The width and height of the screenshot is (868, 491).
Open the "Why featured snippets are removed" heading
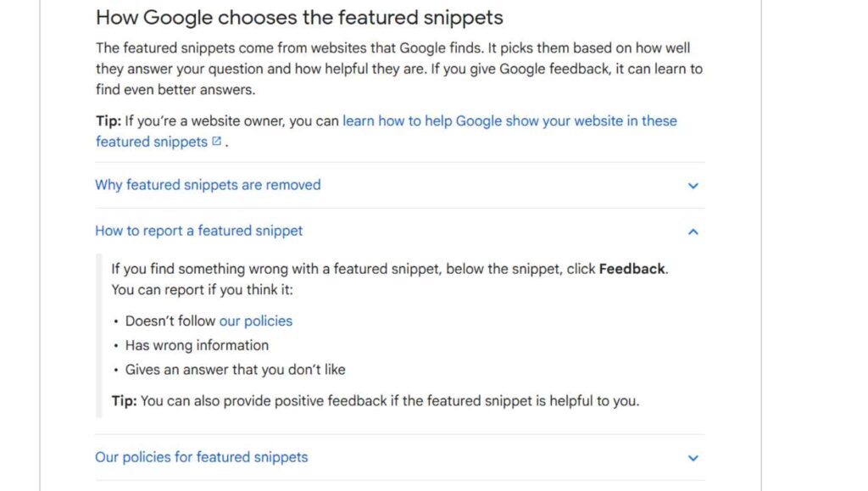(208, 185)
